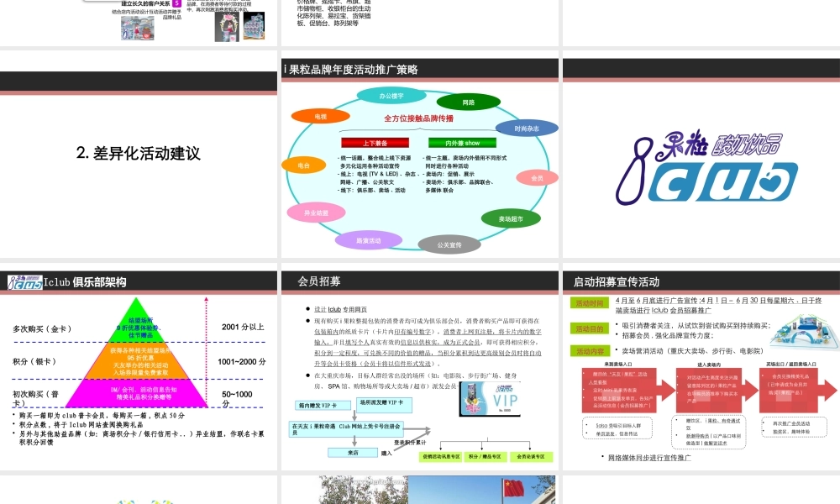Click the '全方位接触品牌传播' red heading
Viewport: 840px width, 504px height.
coord(418,118)
